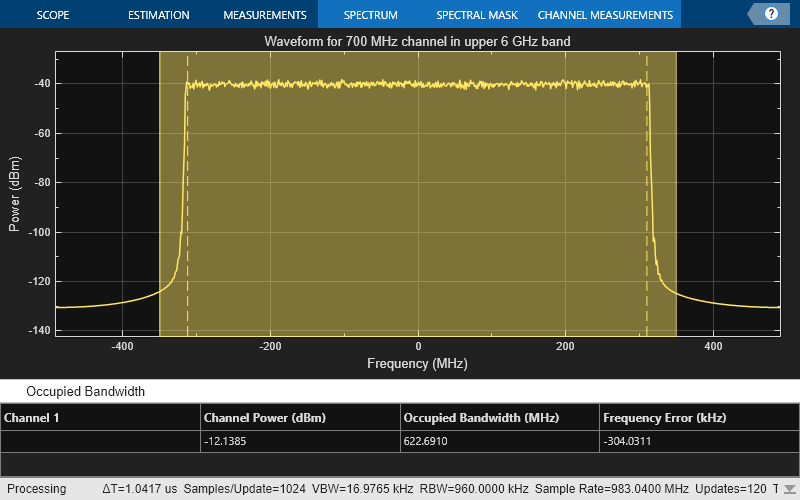Select the Frequency Error (kHz) column header
Screen dimensions: 800x500
665,418
